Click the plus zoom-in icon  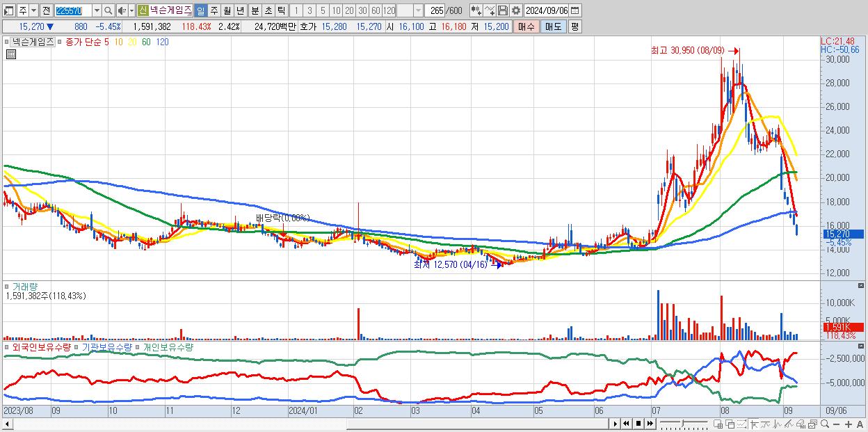point(848,424)
